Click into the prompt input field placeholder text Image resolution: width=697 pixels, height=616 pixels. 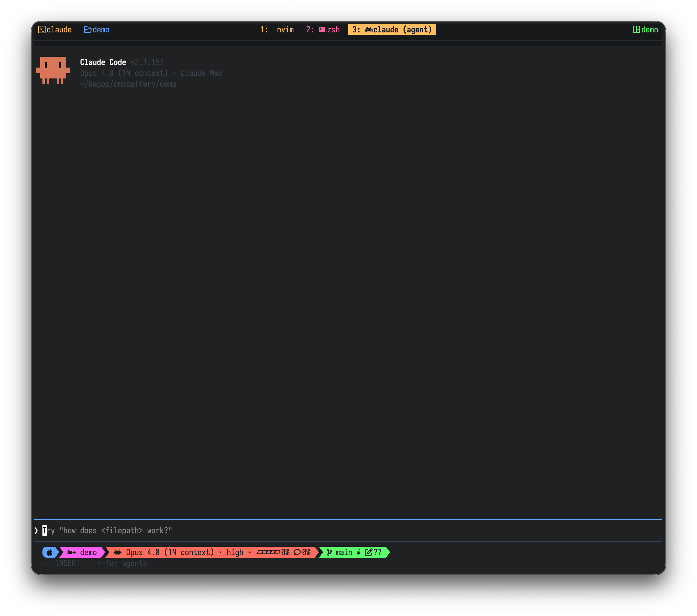(x=108, y=531)
